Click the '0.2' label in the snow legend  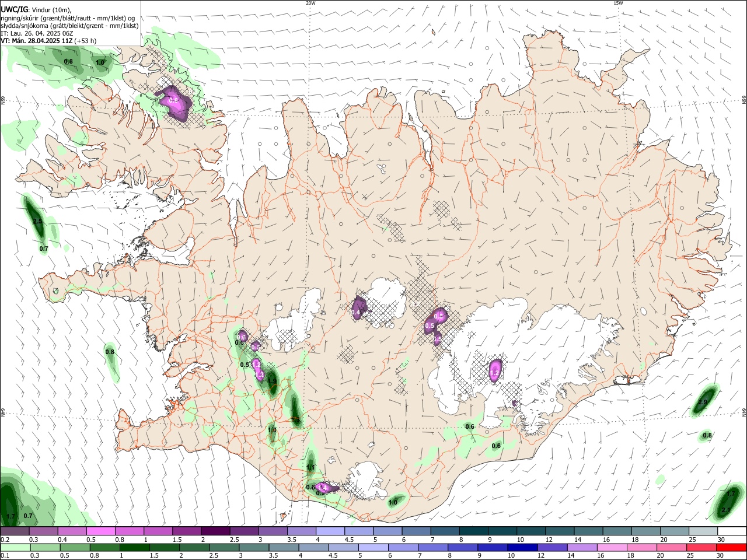point(4,540)
